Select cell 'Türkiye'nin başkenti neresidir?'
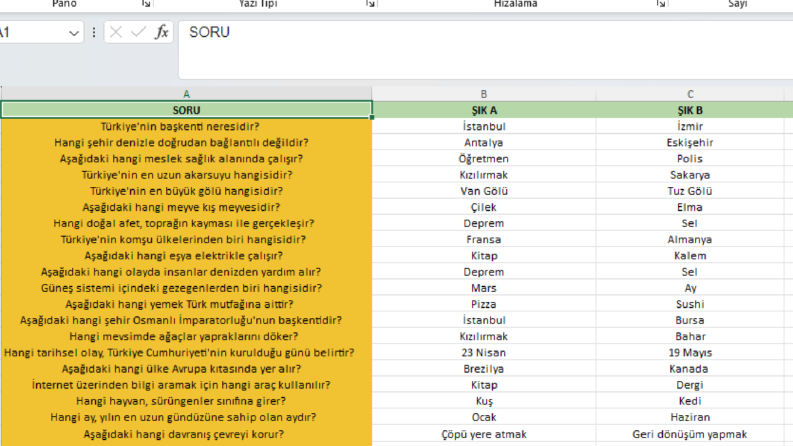The height and width of the screenshot is (446, 793). [187, 126]
